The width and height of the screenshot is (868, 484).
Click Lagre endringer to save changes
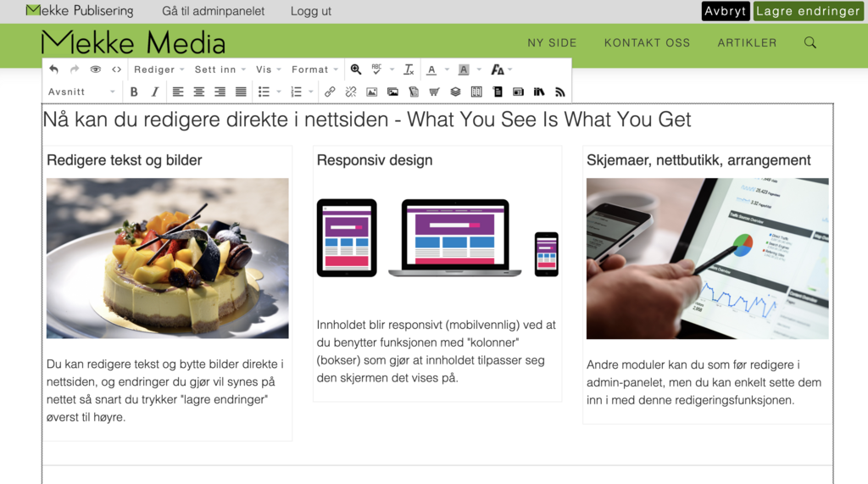click(x=808, y=11)
